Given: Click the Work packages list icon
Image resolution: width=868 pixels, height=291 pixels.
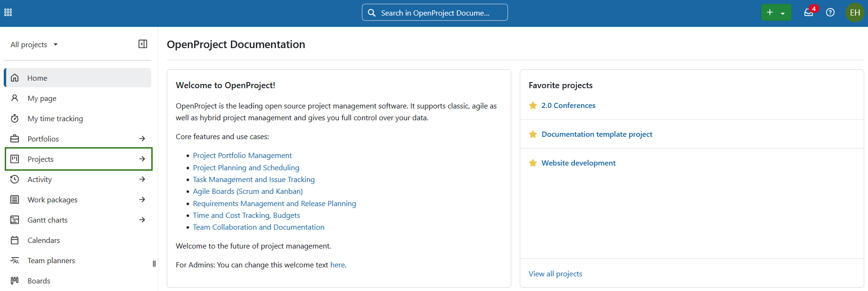Looking at the screenshot, I should (x=15, y=200).
